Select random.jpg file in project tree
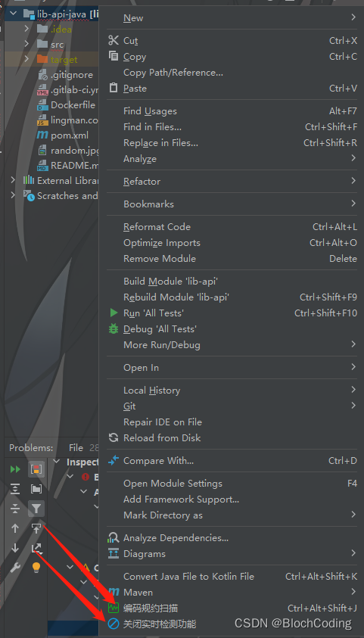The height and width of the screenshot is (638, 364). point(75,151)
